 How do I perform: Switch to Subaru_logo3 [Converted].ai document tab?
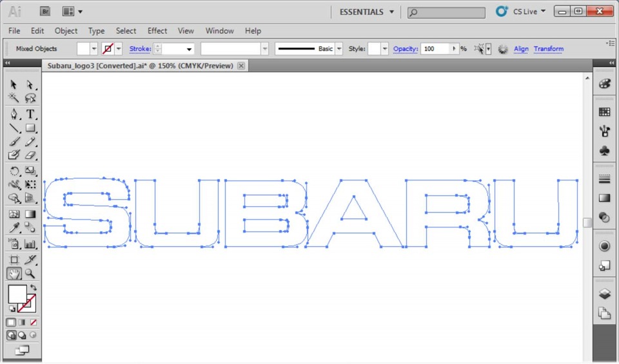(140, 66)
